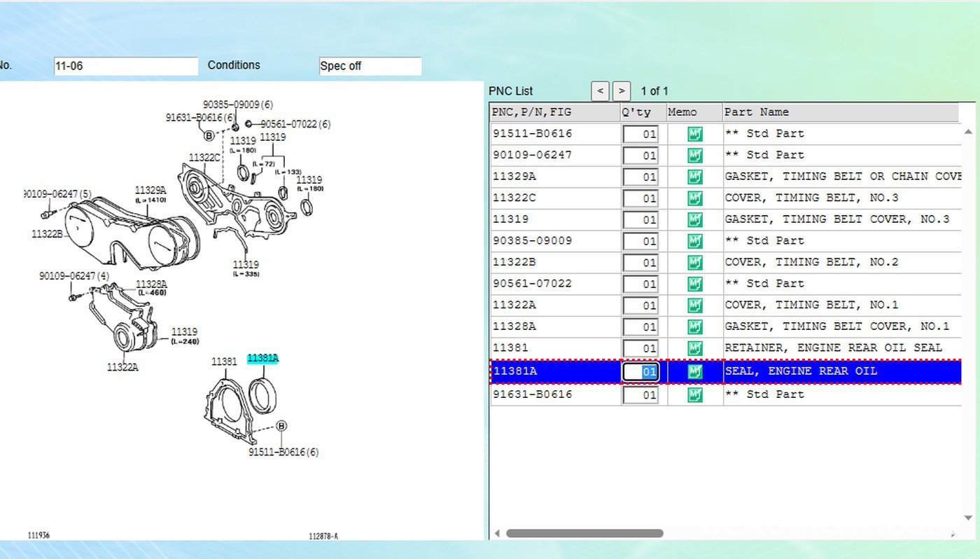Select quantity field in the 'GASKET, TIMING BELT COVER, NO.3' row
The height and width of the screenshot is (559, 980).
click(x=640, y=219)
